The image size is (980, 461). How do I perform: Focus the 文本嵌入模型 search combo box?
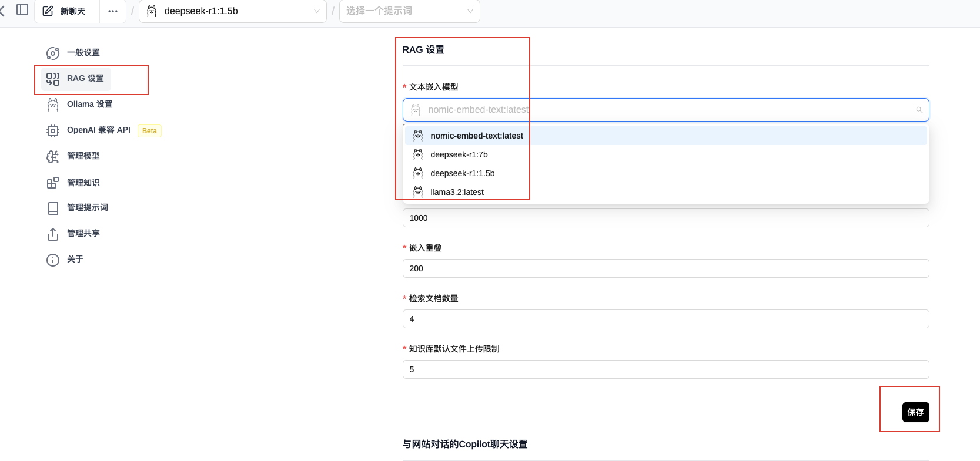[x=665, y=110]
